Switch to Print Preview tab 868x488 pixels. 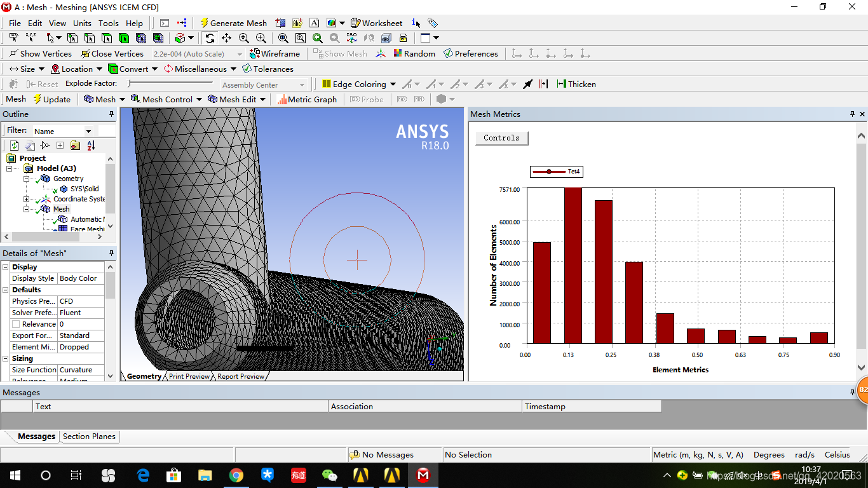[x=189, y=376]
